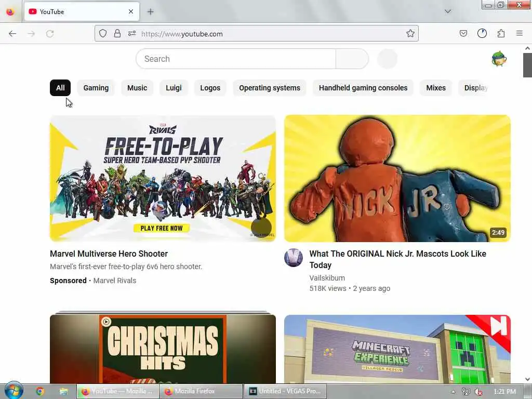Click the Firefox account circle icon
The height and width of the screenshot is (399, 532).
pos(482,33)
